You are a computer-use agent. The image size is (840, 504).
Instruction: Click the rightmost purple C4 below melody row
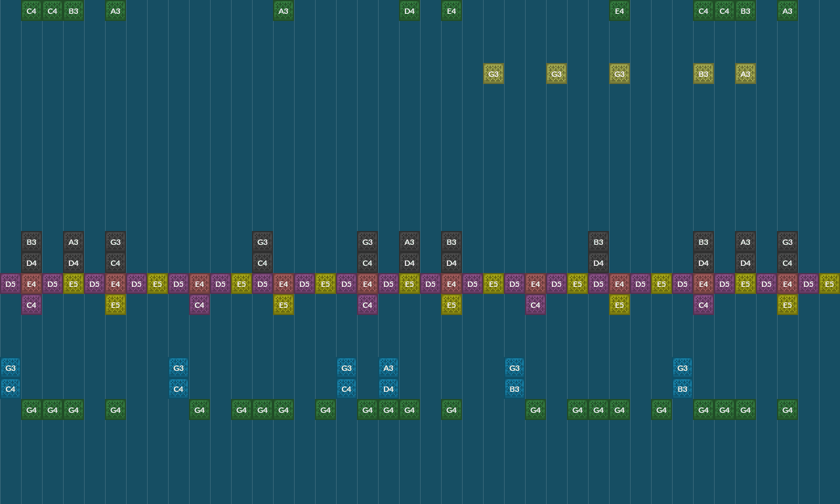[x=703, y=304]
